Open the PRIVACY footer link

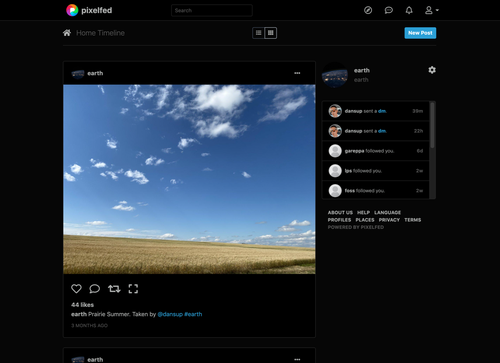click(389, 220)
